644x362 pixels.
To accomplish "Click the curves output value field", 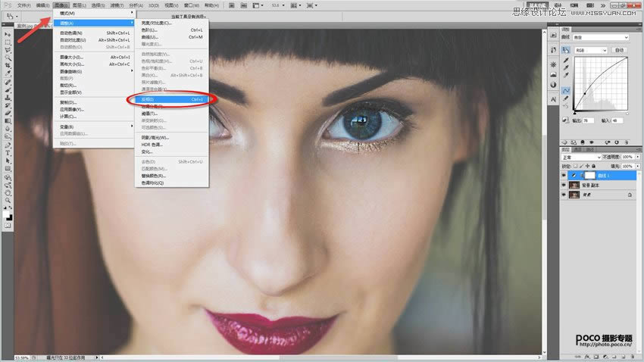I will 588,120.
